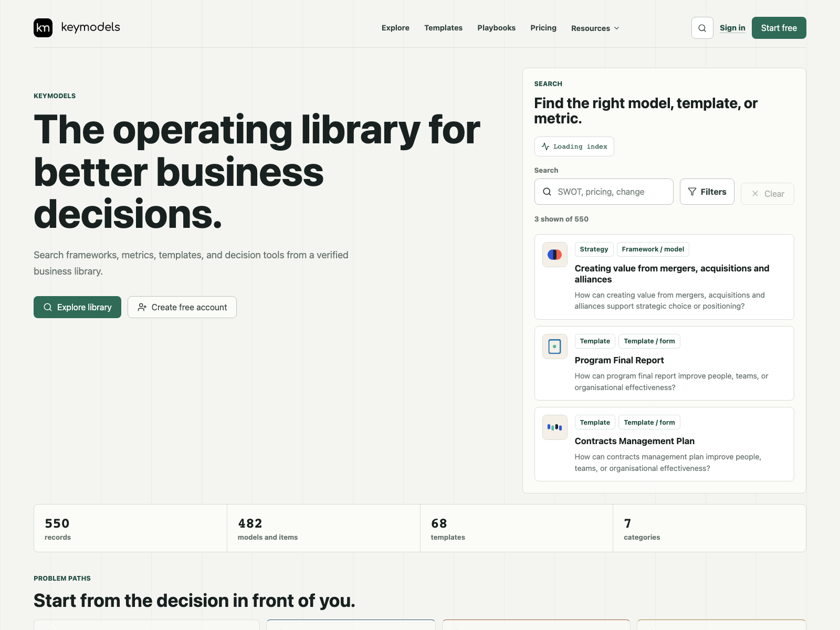
Task: Open the Filters button
Action: 707,192
